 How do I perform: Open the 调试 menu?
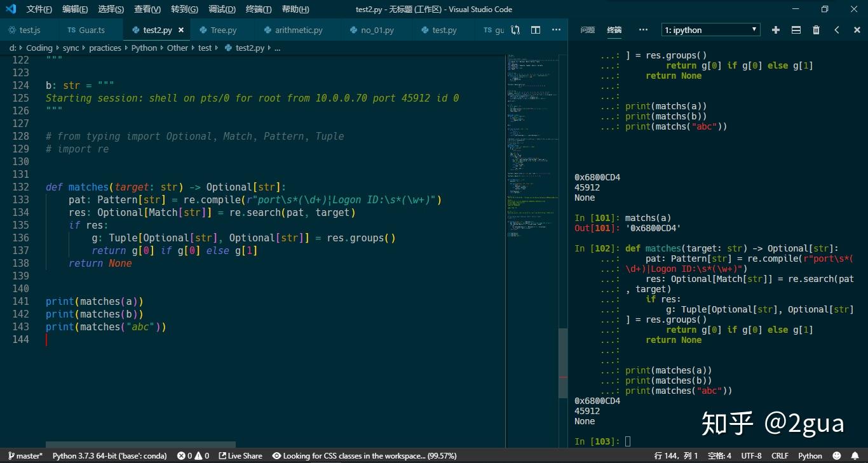pos(220,9)
